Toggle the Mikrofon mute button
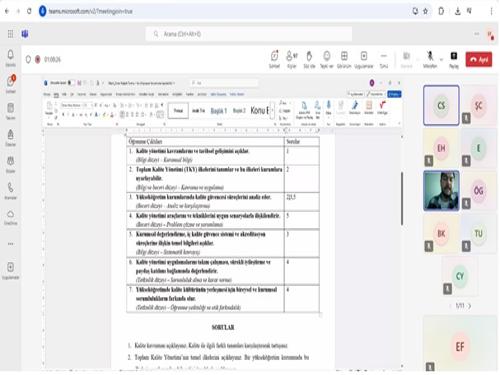Image resolution: width=500 pixels, height=375 pixels. (430, 59)
